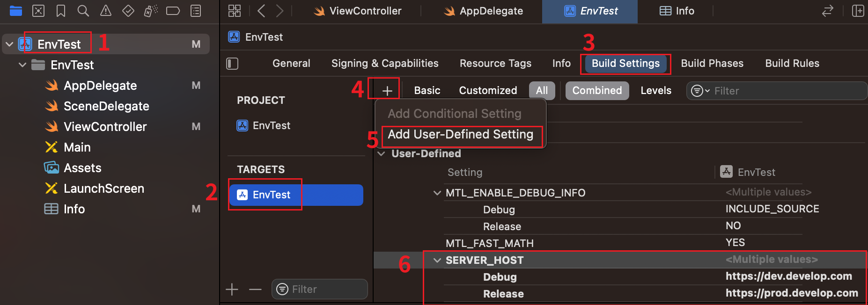Switch to Combined view
868x305 pixels.
(597, 91)
